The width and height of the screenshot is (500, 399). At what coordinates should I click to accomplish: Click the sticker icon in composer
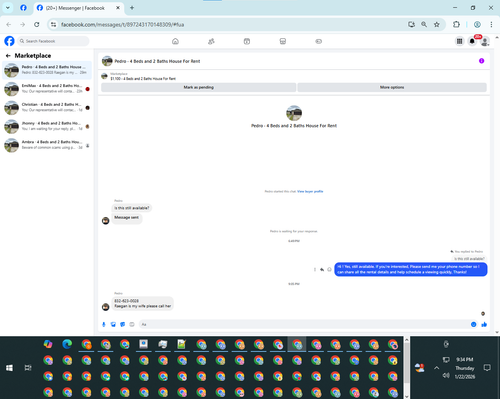[123, 324]
